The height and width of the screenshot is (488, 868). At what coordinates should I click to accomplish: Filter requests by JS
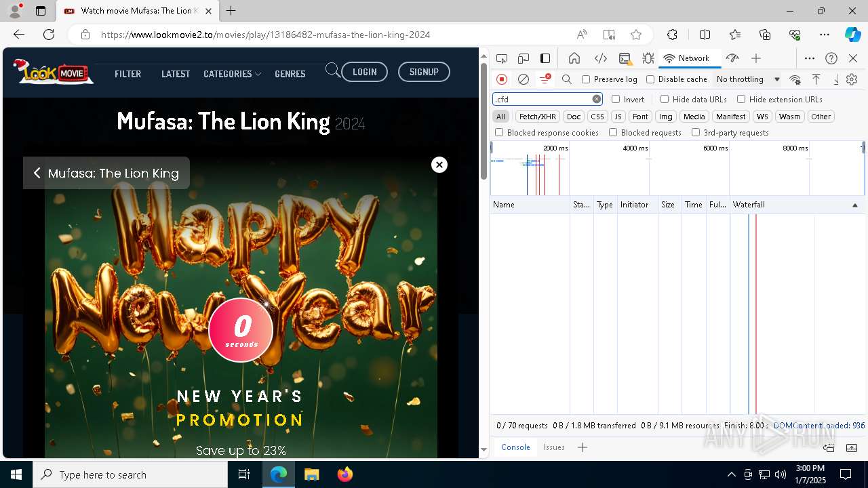click(618, 117)
